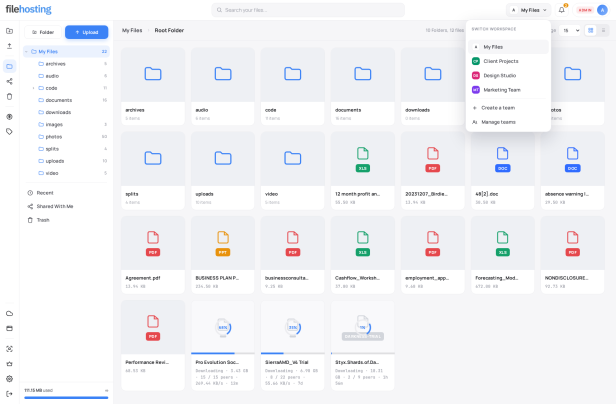The height and width of the screenshot is (404, 616).
Task: Open the Styx.Shards.of.Da download card
Action: tap(363, 346)
